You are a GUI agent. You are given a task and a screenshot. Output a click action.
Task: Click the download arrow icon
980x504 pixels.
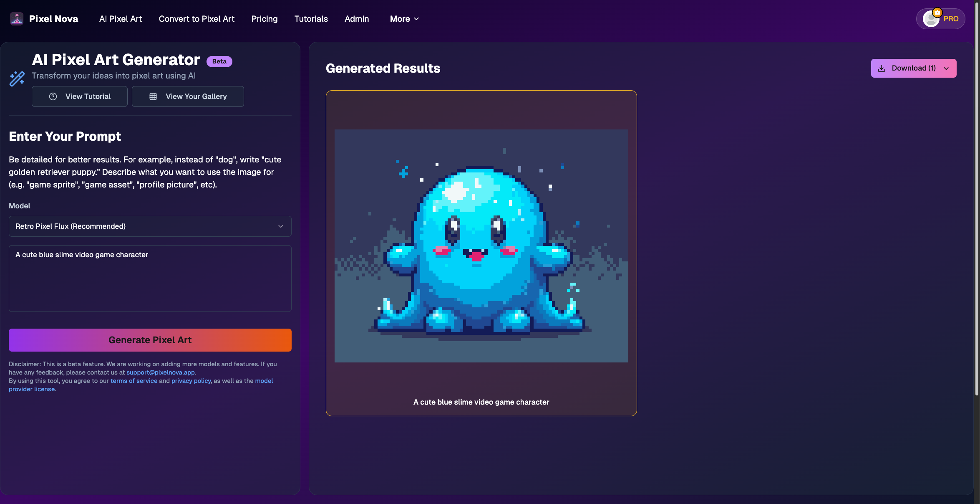(x=882, y=68)
